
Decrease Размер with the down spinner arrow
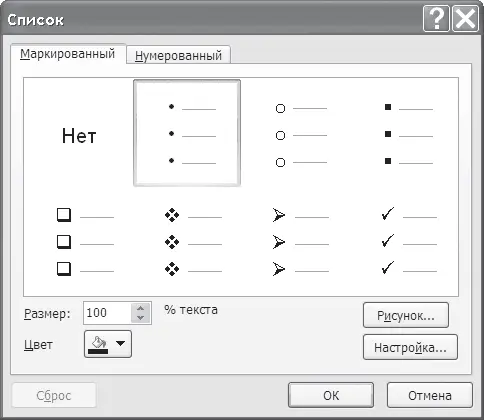tap(141, 318)
